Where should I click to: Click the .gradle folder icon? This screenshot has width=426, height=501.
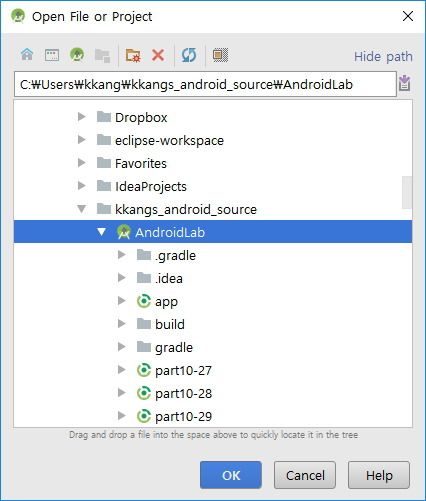coord(144,255)
